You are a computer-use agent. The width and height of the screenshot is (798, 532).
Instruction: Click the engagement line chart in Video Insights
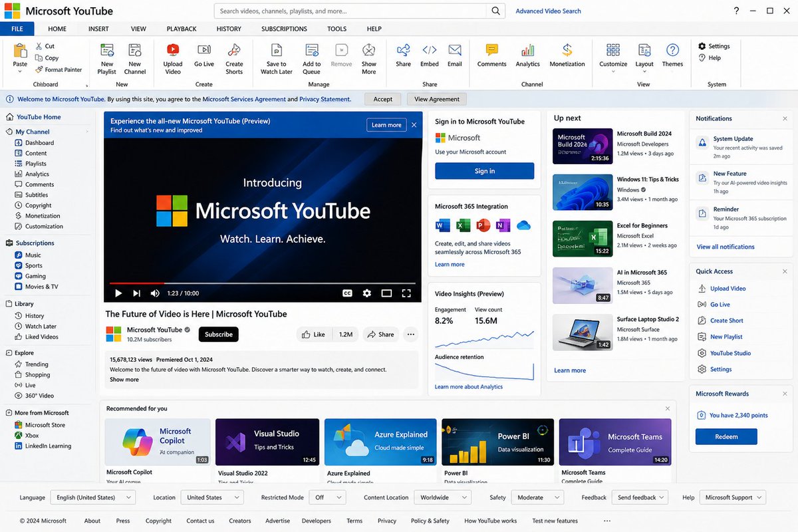click(484, 338)
